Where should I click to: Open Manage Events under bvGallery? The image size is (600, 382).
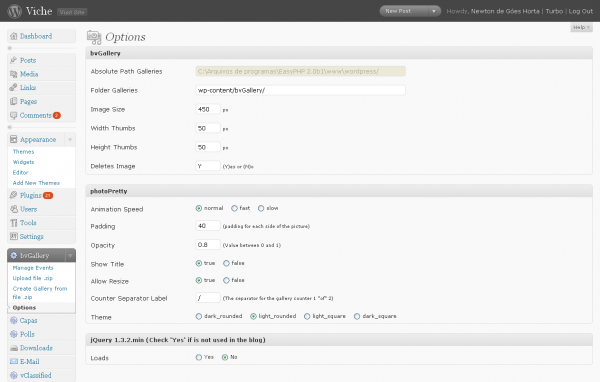(33, 268)
